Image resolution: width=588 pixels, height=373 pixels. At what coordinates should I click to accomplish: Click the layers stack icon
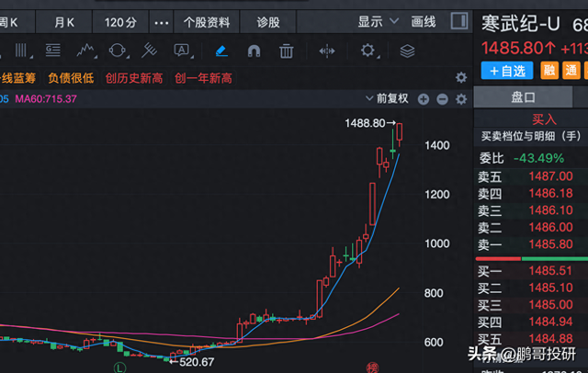407,51
